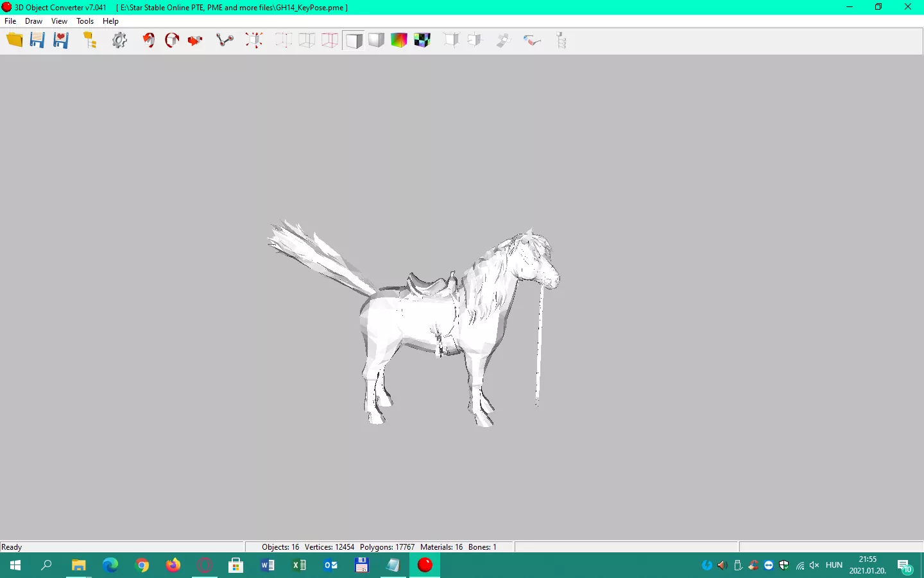Open the Draw menu
924x578 pixels.
point(33,21)
